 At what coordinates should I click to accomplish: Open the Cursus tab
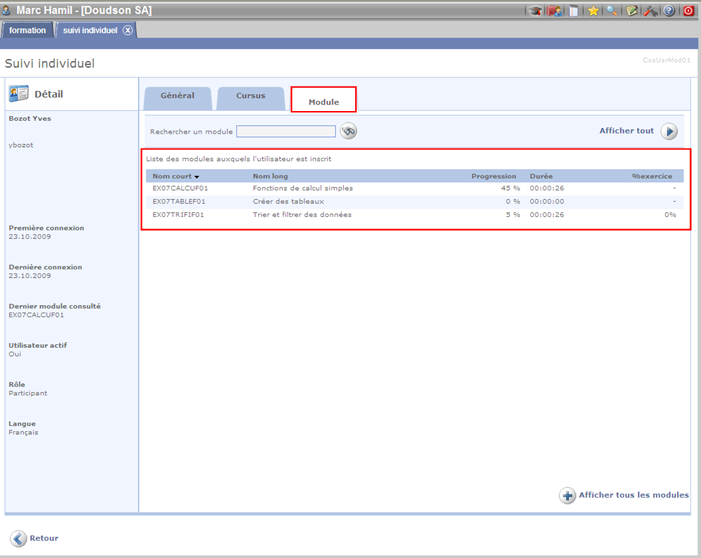click(x=250, y=97)
